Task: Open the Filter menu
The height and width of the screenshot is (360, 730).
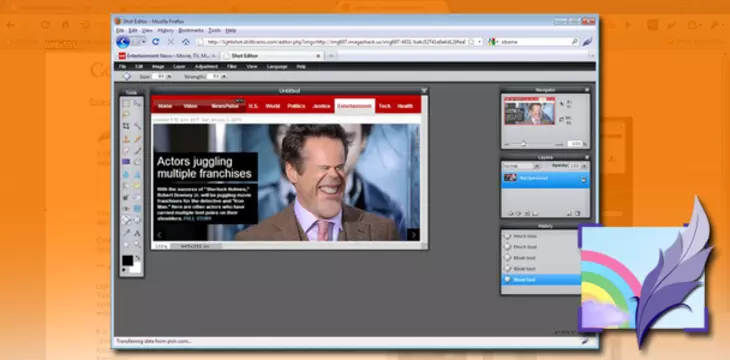Action: pos(232,67)
